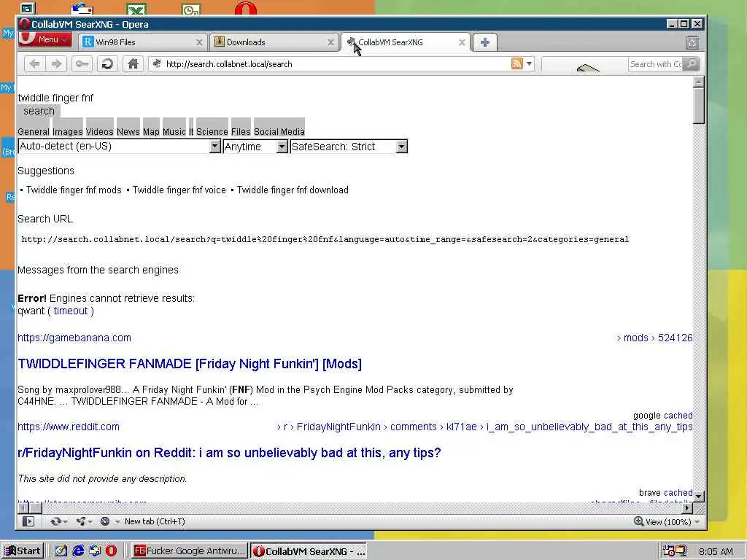This screenshot has height=560, width=747.
Task: Open the https://www.reddit.com URL link
Action: [x=69, y=427]
